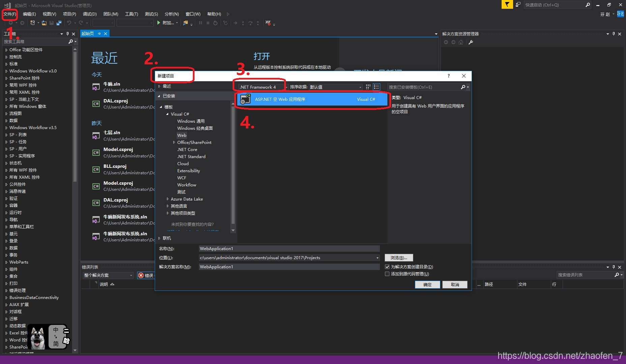Click the toolbox search magnifier icon

(70, 41)
